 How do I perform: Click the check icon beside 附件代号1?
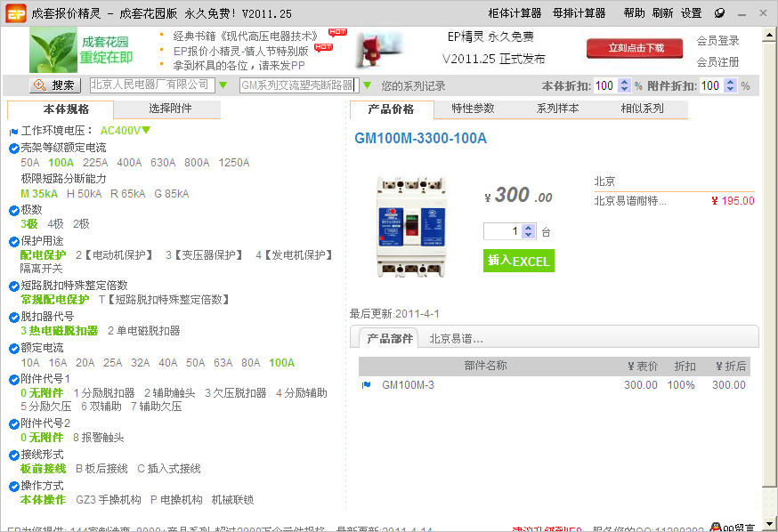[x=14, y=380]
